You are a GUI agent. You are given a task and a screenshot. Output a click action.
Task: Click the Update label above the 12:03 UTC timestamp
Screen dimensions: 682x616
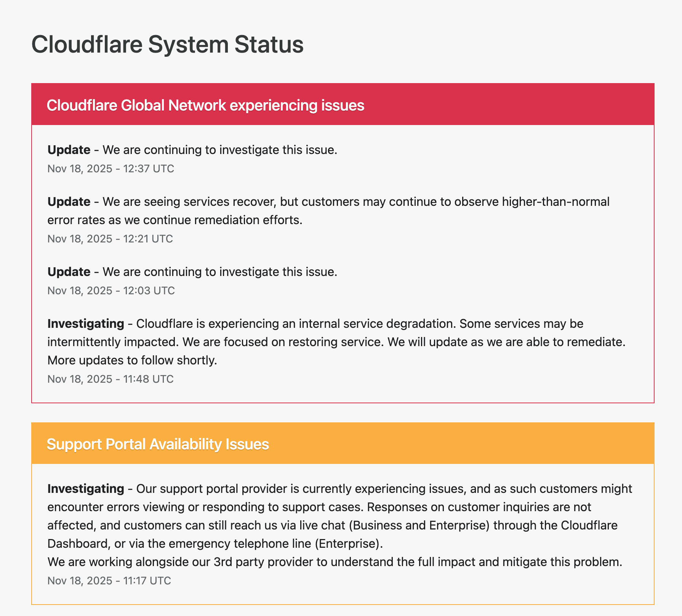point(69,272)
